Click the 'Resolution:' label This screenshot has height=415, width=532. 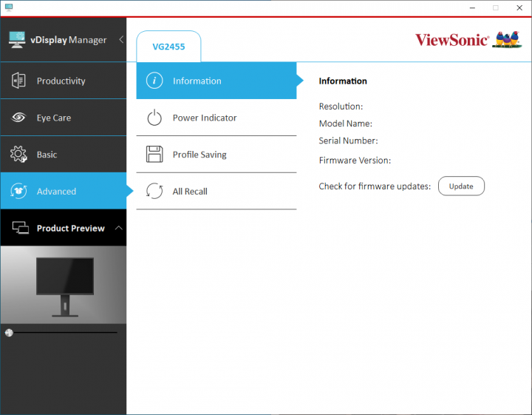point(341,107)
